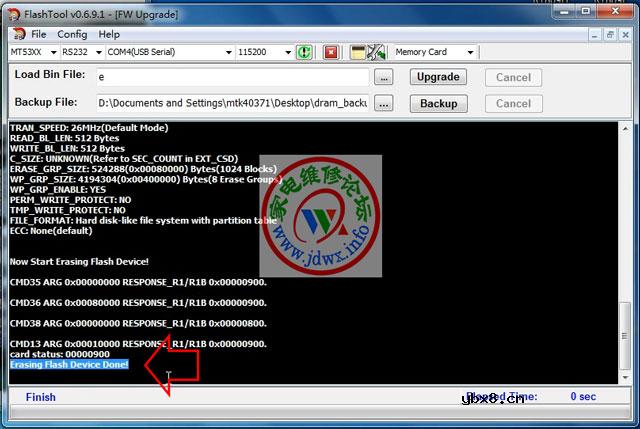Click the yellow window panel toolbar icon

click(x=357, y=52)
